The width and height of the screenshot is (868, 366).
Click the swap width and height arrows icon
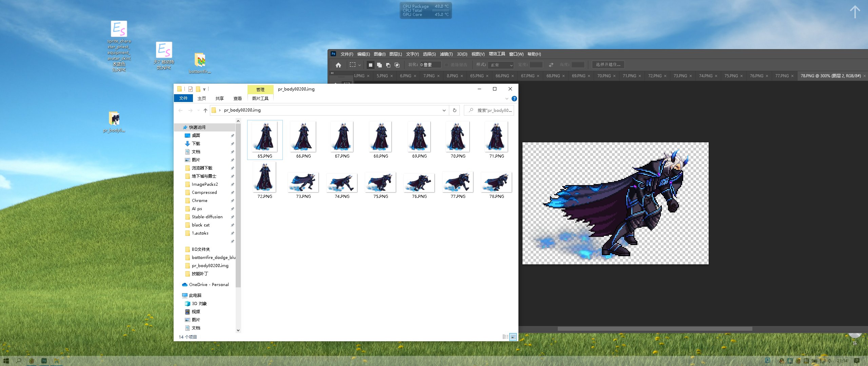[x=551, y=65]
